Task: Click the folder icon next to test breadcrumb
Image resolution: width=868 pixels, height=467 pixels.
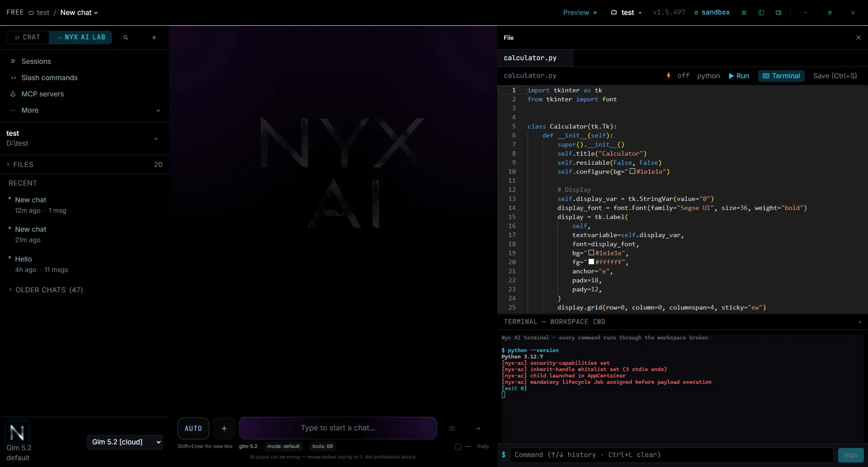Action: [31, 13]
